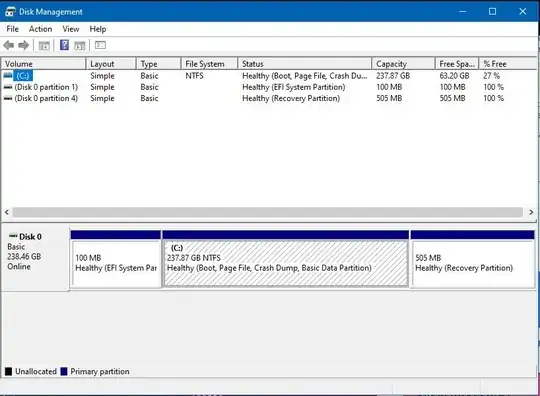Screen dimensions: 540x396
Task: Click the Disk 0 drive icon in graphical view
Action: tap(13, 236)
